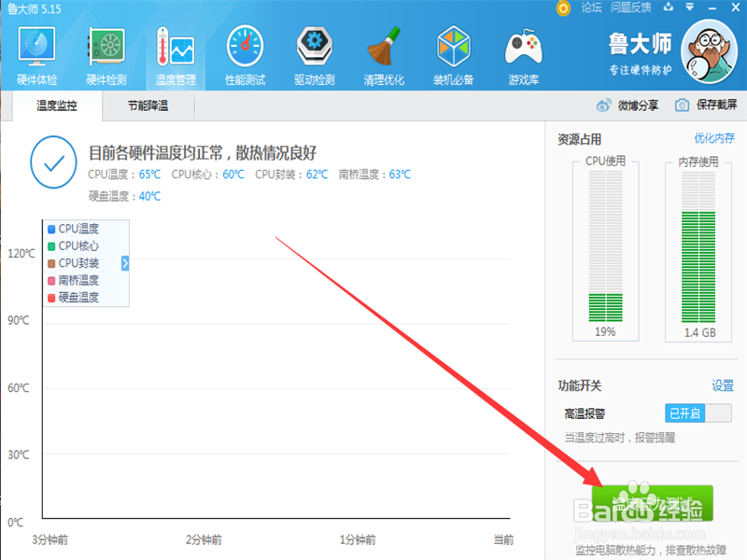Viewport: 747px width, 560px height.
Task: Click the CPU使用 19% usage bar
Action: coord(605,246)
